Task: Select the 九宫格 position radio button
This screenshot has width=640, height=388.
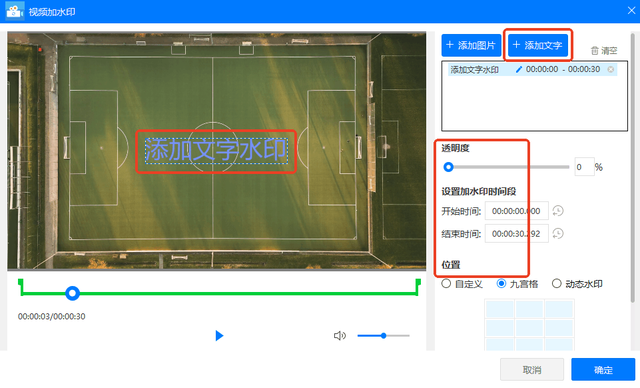Action: [501, 284]
